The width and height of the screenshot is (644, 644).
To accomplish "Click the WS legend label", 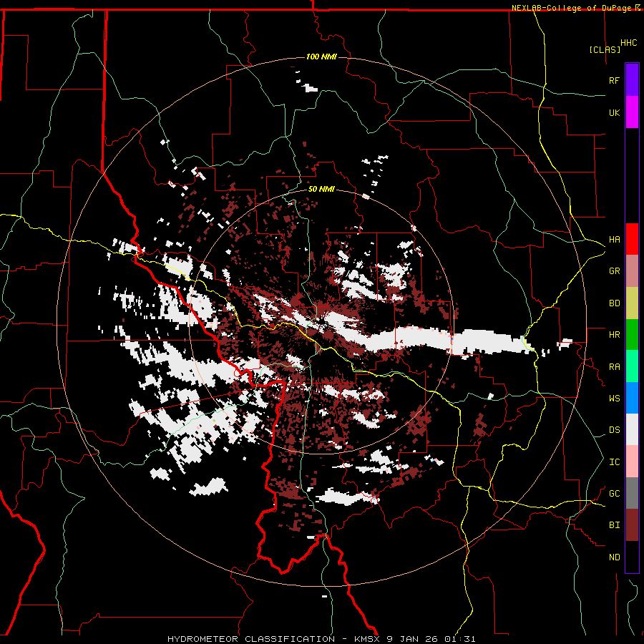I will pyautogui.click(x=614, y=399).
